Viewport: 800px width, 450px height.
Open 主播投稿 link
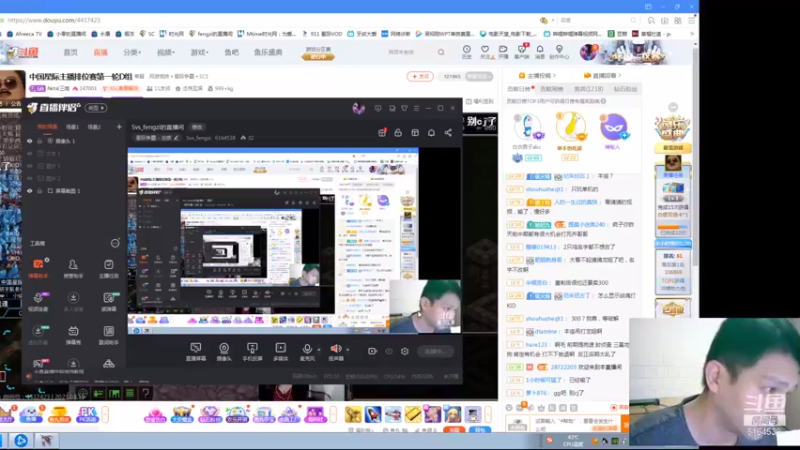(x=537, y=76)
